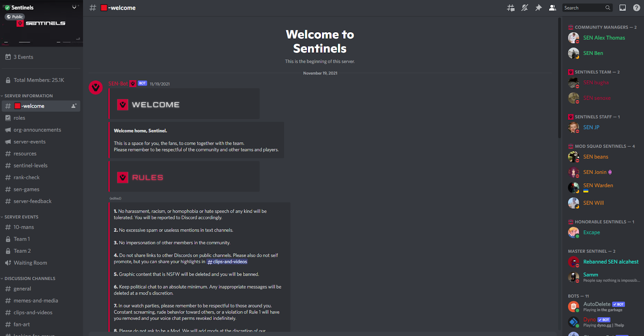
Task: Open the help question mark icon
Action: click(636, 8)
